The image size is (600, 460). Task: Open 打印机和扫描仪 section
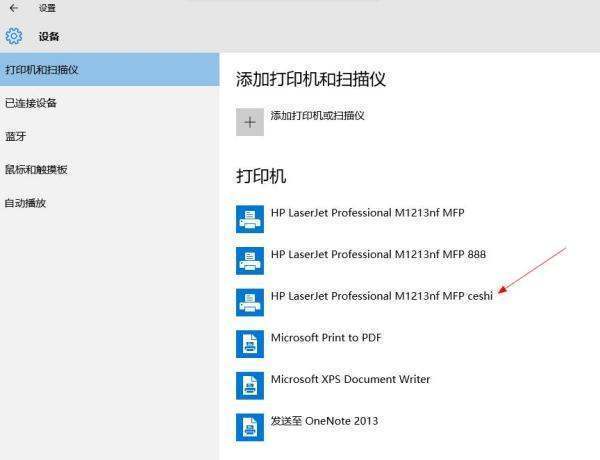pyautogui.click(x=109, y=70)
